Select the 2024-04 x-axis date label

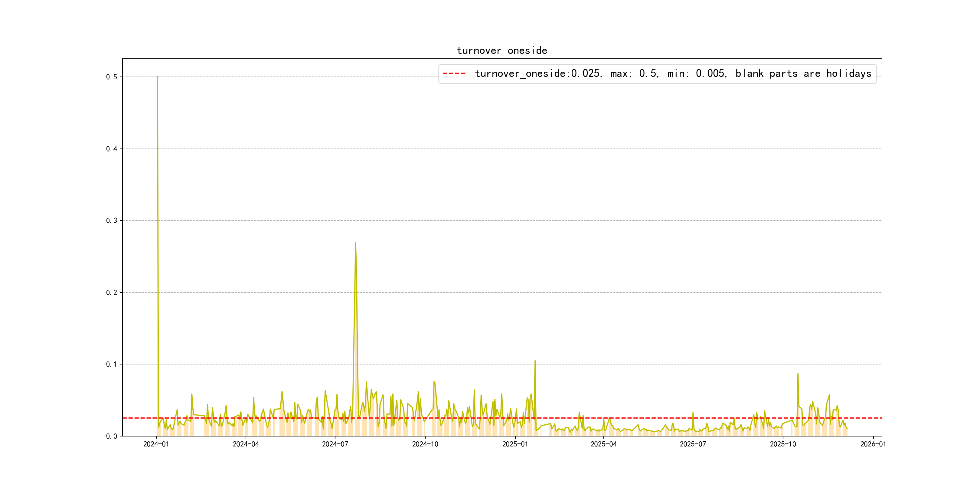pos(246,444)
